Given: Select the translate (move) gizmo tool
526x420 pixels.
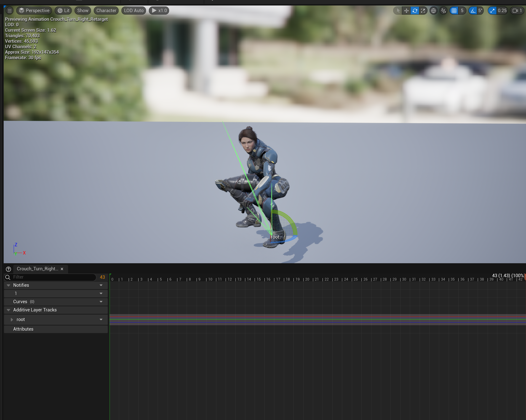Looking at the screenshot, I should point(406,11).
